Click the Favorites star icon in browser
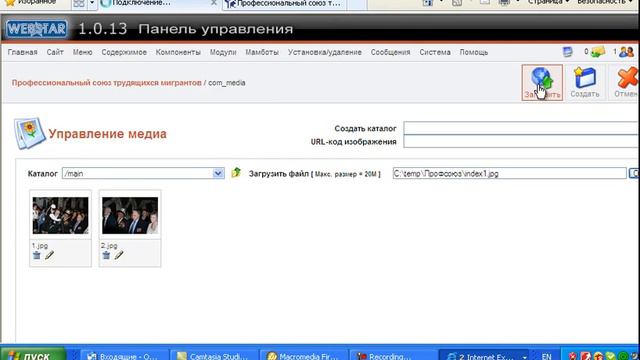 (x=10, y=3)
